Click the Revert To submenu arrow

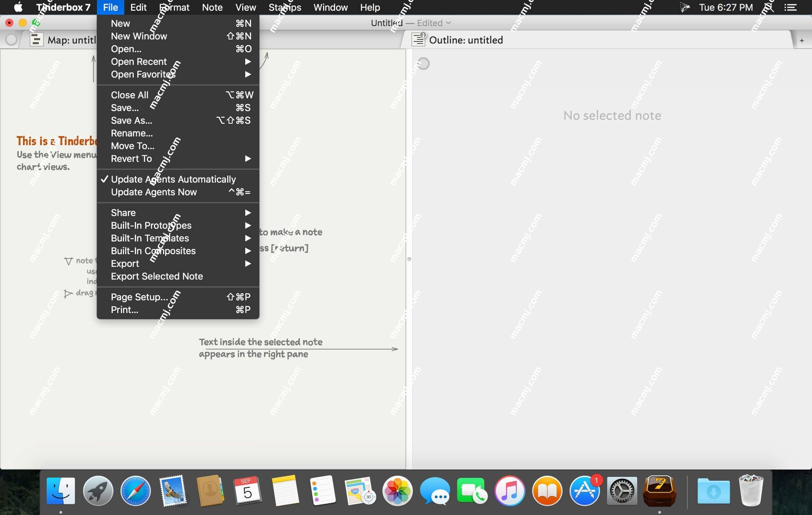pos(247,158)
